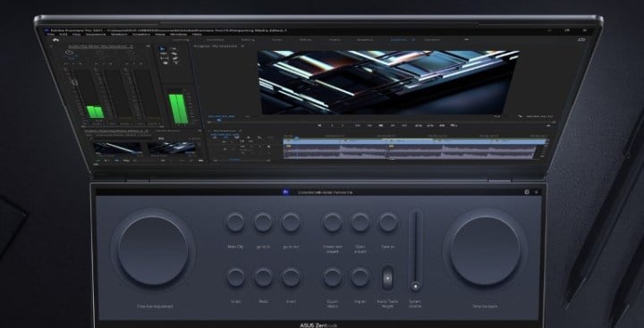
Task: Click the Home icon in Premiere Pro
Action: [x=56, y=40]
